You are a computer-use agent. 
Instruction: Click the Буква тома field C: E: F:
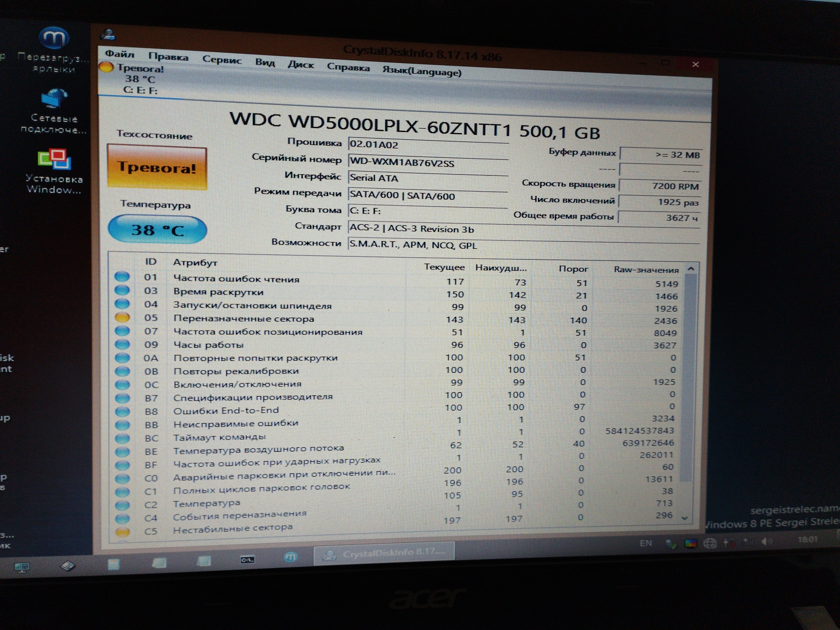coord(428,211)
